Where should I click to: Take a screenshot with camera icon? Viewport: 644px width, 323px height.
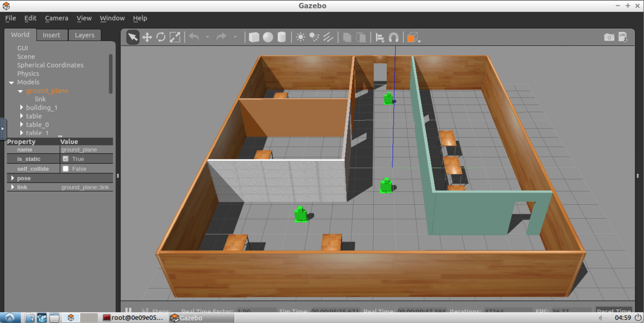tap(609, 38)
